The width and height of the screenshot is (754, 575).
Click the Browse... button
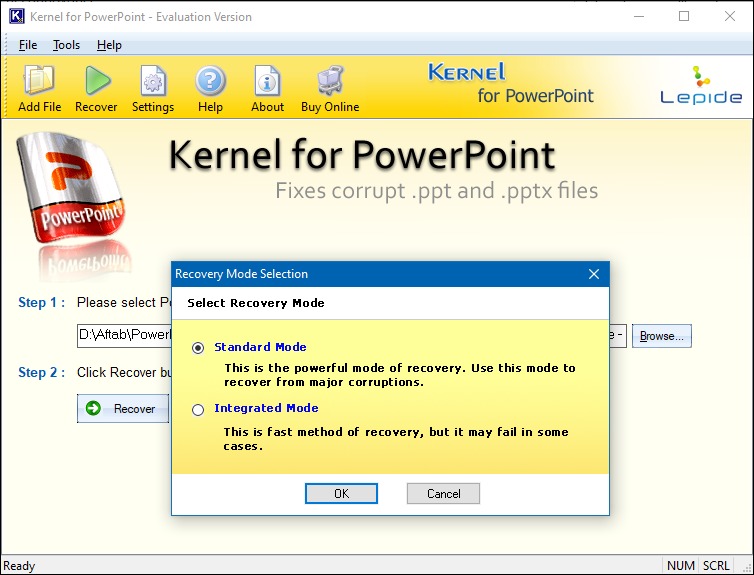click(x=662, y=336)
